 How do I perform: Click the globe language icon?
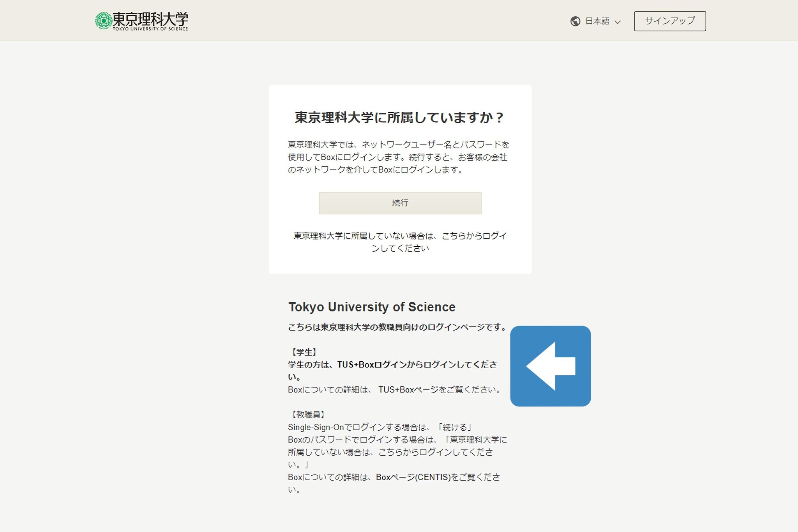[575, 21]
